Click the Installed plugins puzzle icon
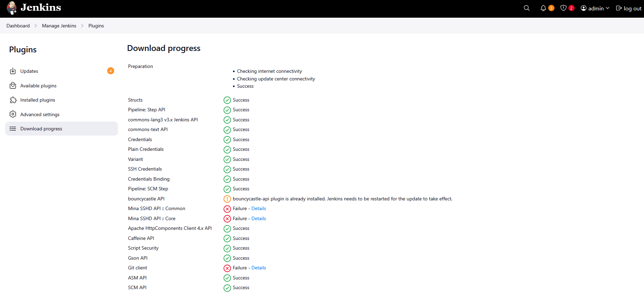 coord(13,100)
